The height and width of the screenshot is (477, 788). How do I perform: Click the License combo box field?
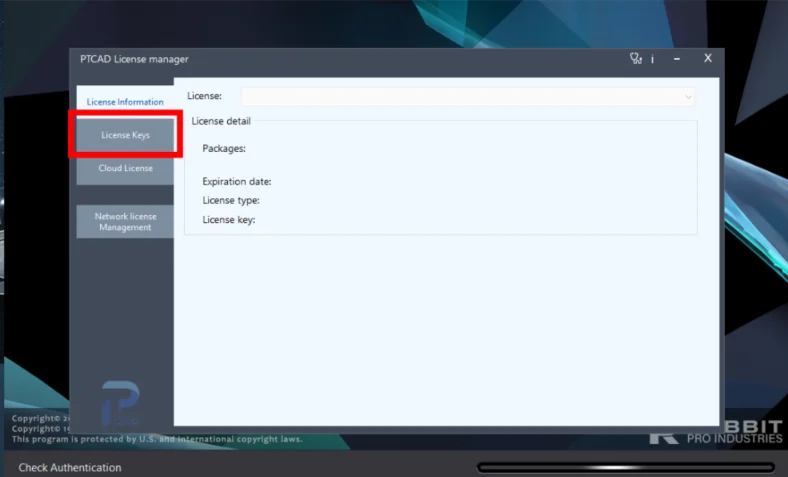(468, 97)
